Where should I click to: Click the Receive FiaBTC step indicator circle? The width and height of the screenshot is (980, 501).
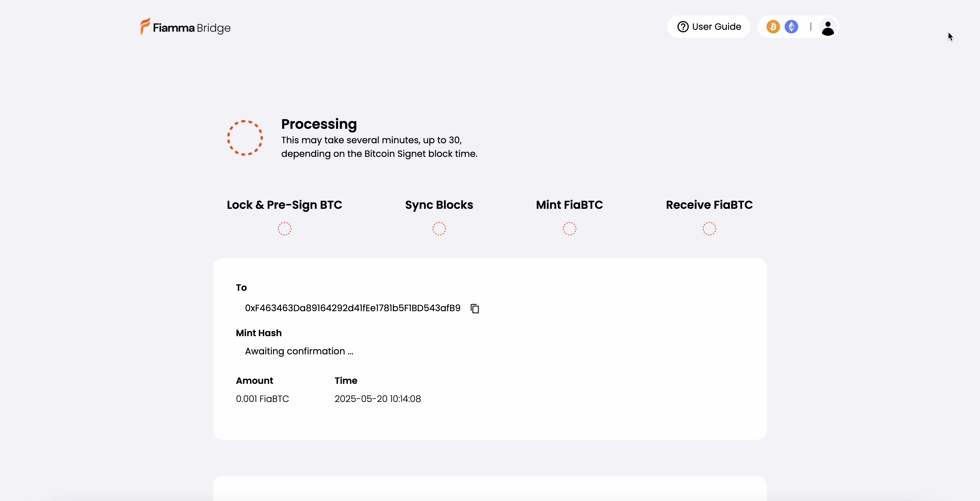click(709, 229)
